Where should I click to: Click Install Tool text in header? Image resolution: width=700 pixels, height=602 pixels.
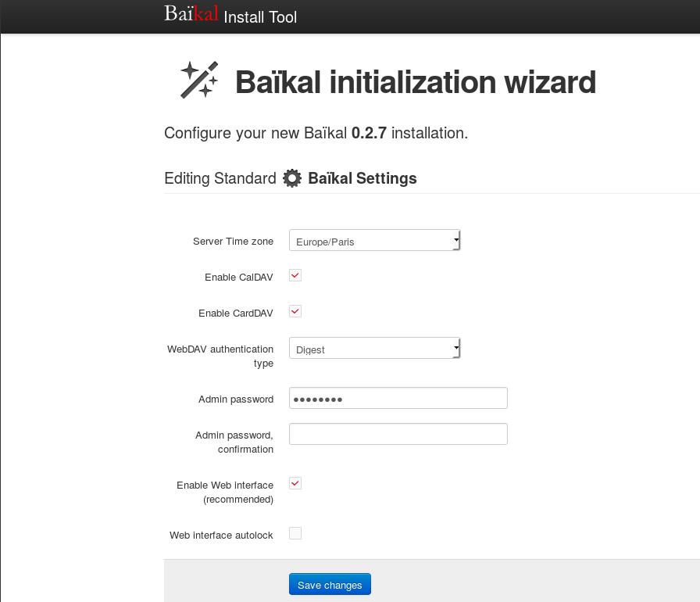coord(260,17)
